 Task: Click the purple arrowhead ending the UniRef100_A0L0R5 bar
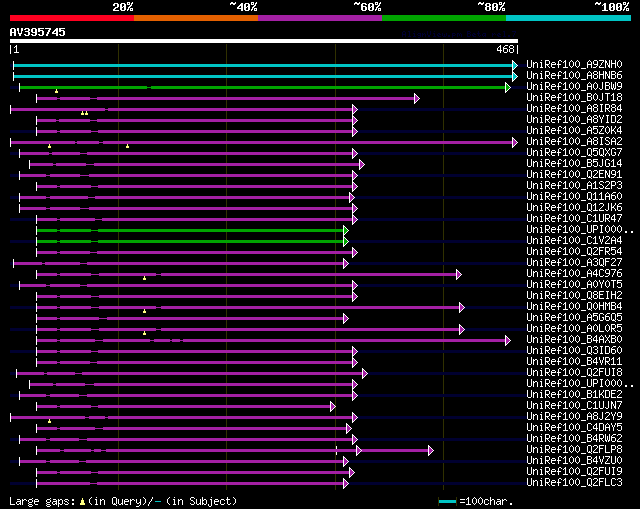[x=462, y=329]
